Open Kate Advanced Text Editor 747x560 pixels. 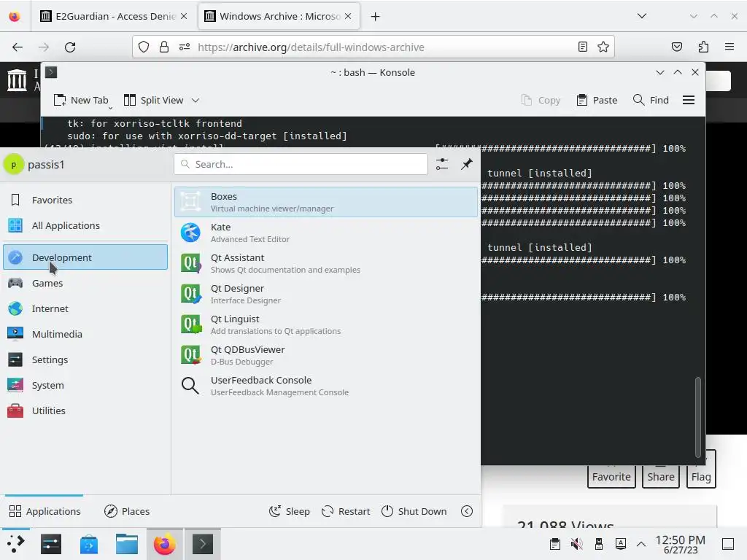click(x=326, y=233)
